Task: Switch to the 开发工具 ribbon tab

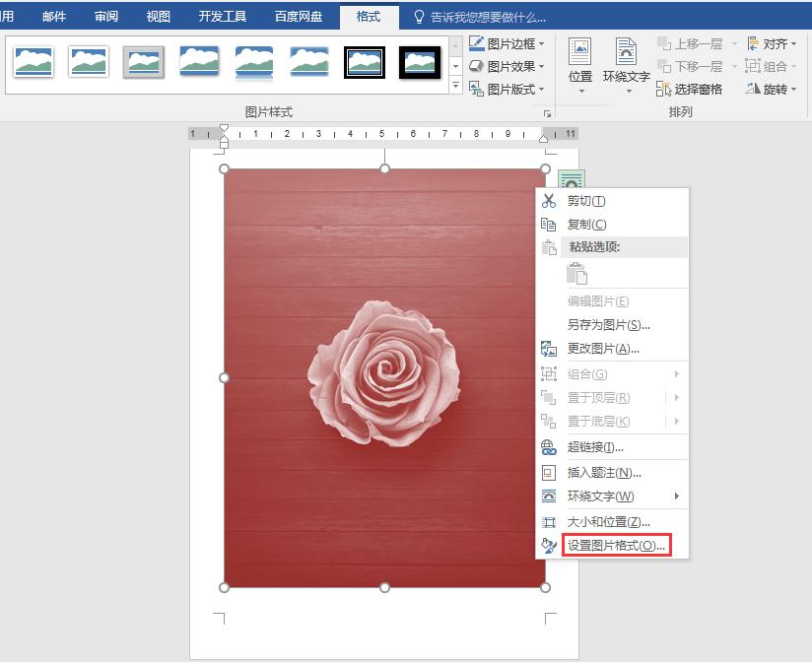Action: 222,16
